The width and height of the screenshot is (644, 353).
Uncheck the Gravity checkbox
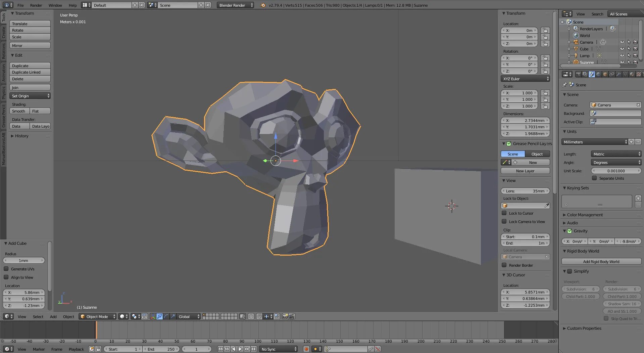(x=569, y=231)
